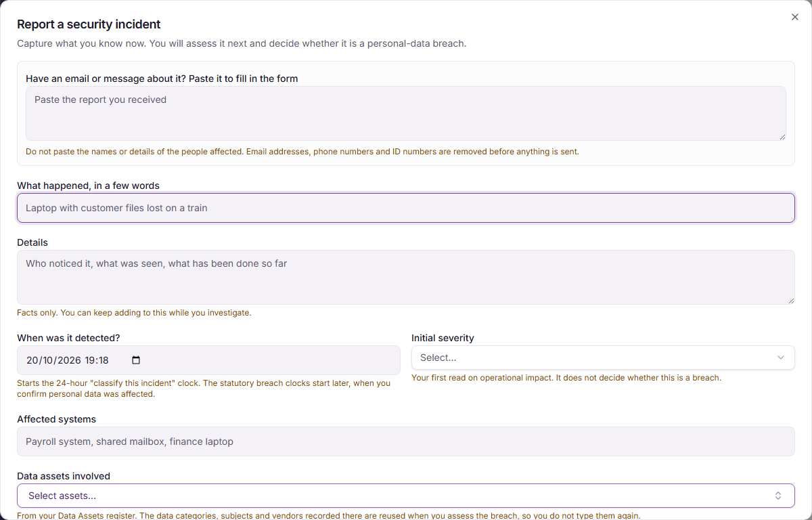The image size is (812, 520).
Task: Click the 'Data assets involved' label
Action: pos(64,476)
